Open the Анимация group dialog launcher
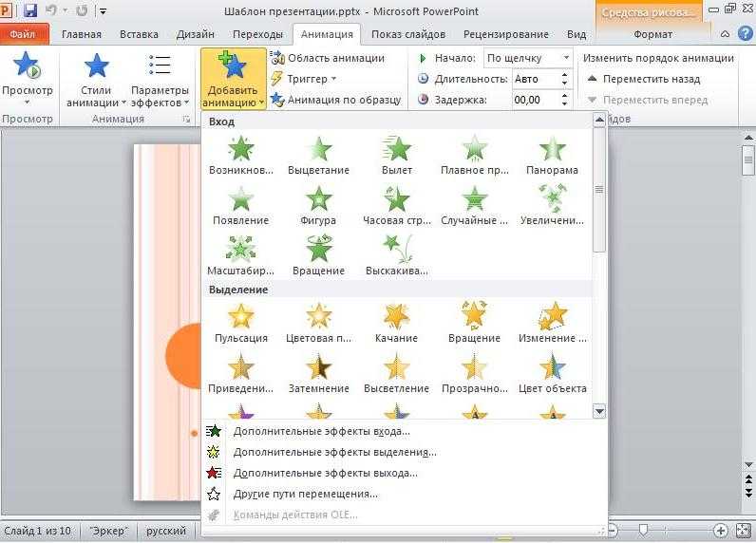Viewport: 756px width, 543px height. click(x=186, y=119)
